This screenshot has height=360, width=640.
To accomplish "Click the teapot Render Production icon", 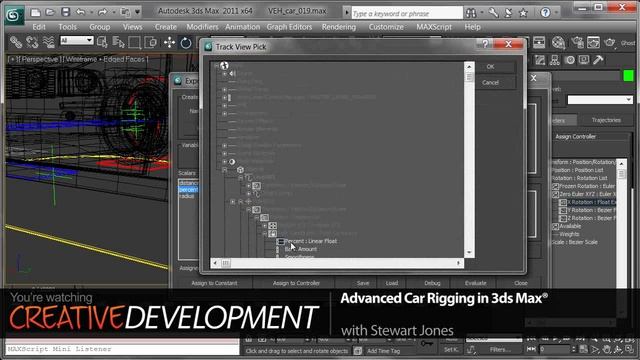I will pos(610,42).
